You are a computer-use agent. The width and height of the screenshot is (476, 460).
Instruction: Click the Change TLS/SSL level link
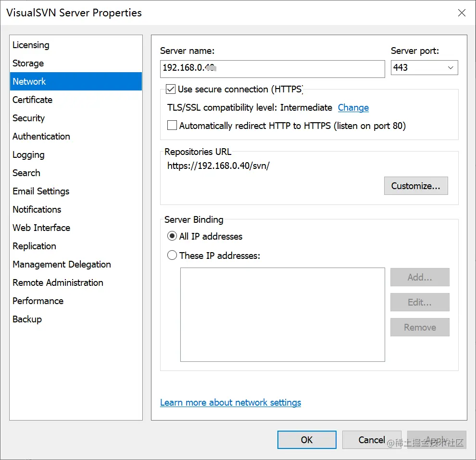[x=353, y=108]
